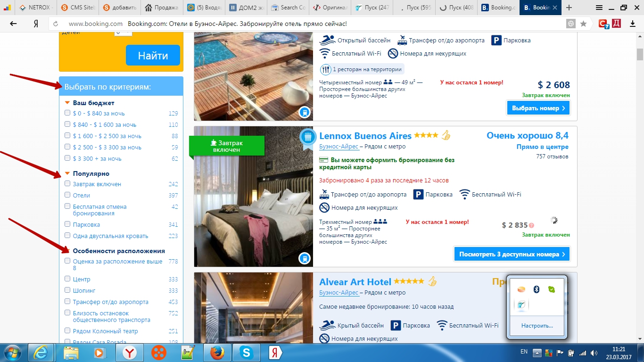This screenshot has height=362, width=644.
Task: Tick the 'Парковка' filter checkbox
Action: (67, 224)
